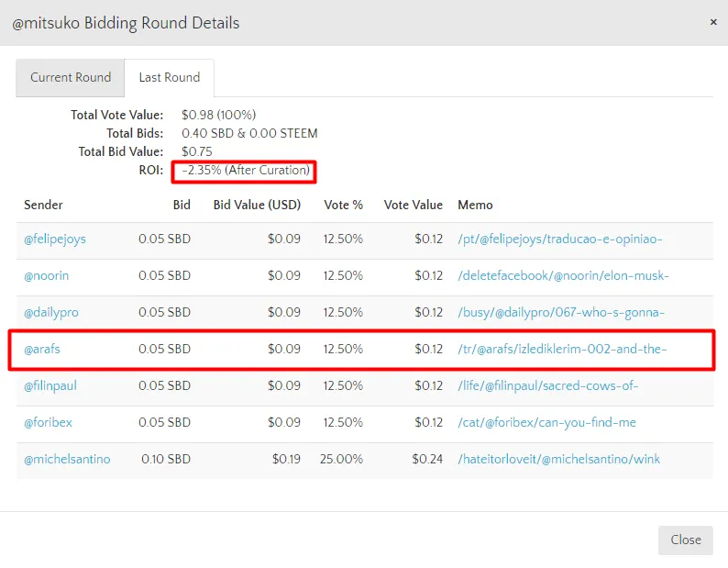Close the dialog with the × icon

point(713,22)
